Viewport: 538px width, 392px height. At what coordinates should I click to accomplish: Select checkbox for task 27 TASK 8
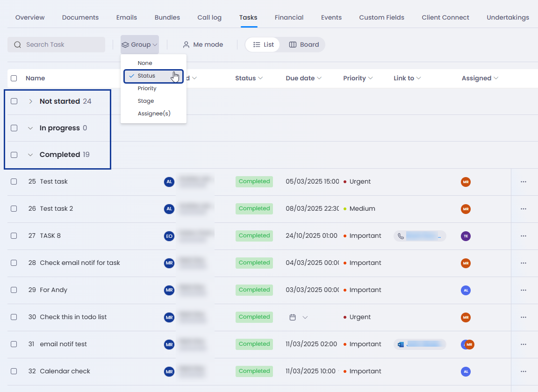(x=14, y=235)
